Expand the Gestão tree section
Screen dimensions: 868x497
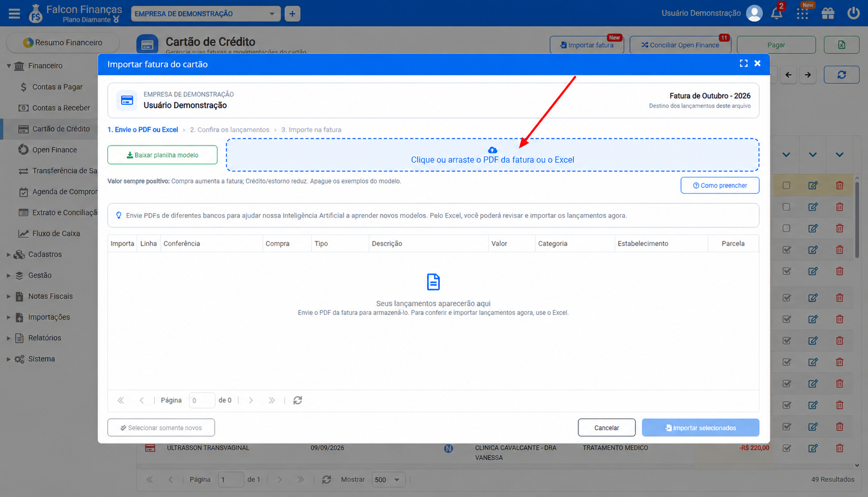coord(8,275)
